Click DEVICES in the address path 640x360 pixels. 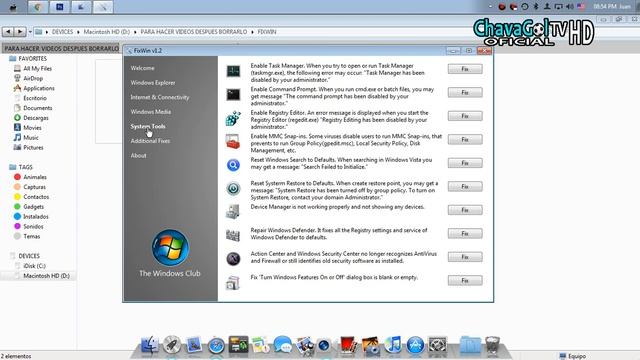coord(62,32)
